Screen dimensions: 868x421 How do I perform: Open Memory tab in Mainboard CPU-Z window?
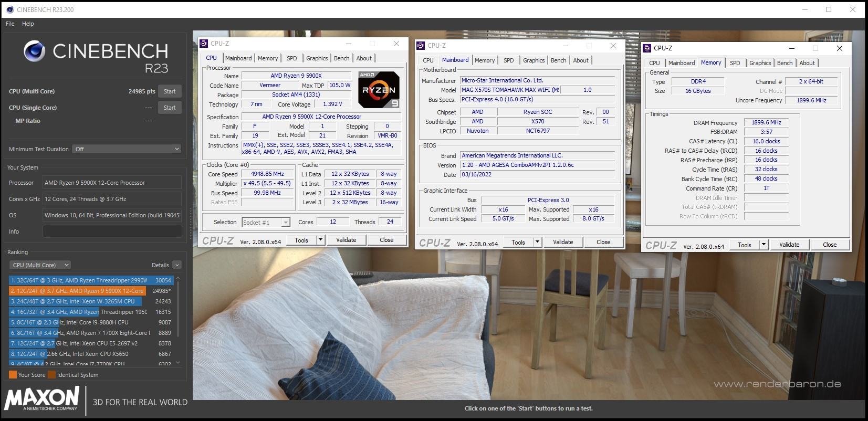pos(485,60)
